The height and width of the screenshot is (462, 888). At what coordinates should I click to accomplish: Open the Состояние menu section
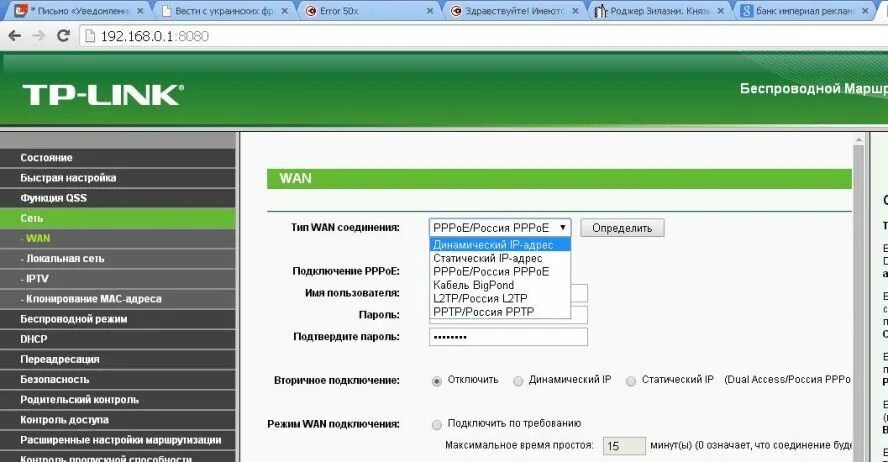click(118, 157)
